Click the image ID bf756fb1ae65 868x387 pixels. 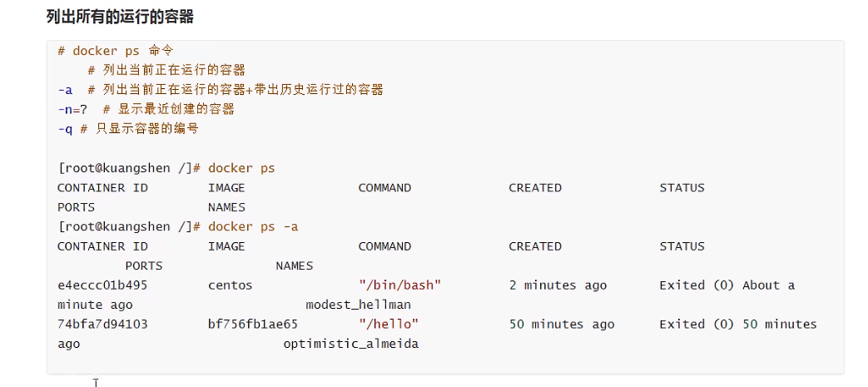point(253,324)
